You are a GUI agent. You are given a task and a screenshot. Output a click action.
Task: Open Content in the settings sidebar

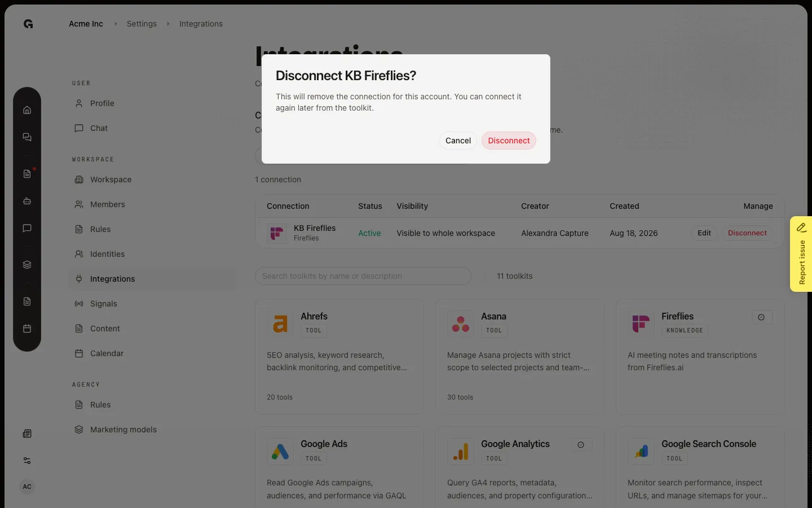tap(152, 329)
